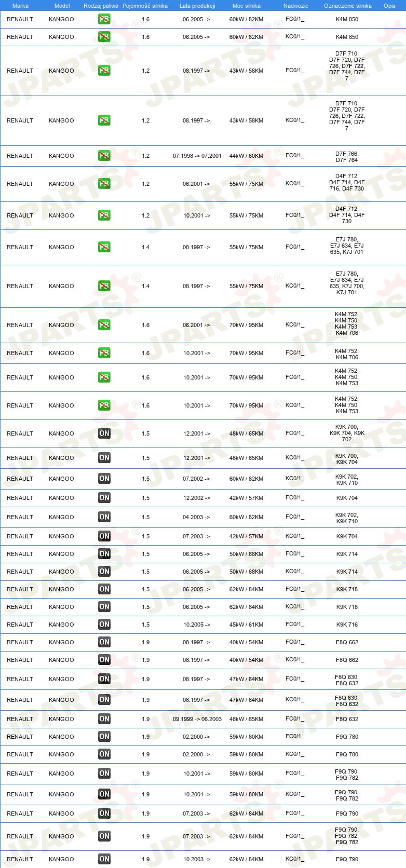Click ON icon in F9Q 780 KC0/1_ row
406x868 pixels.
click(x=104, y=754)
